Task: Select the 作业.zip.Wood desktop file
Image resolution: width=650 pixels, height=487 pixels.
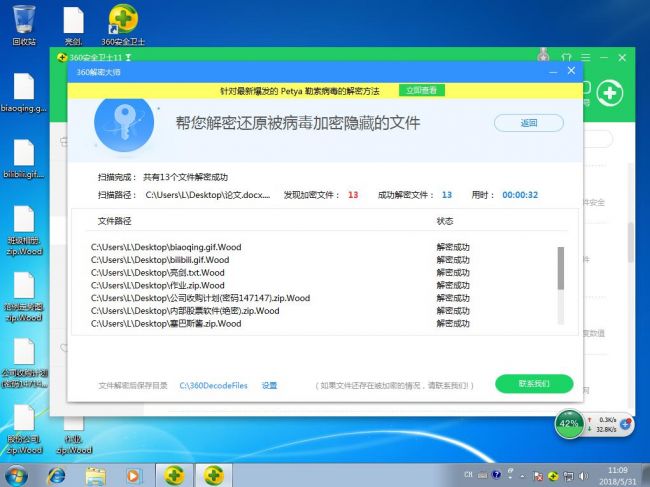Action: [x=73, y=435]
